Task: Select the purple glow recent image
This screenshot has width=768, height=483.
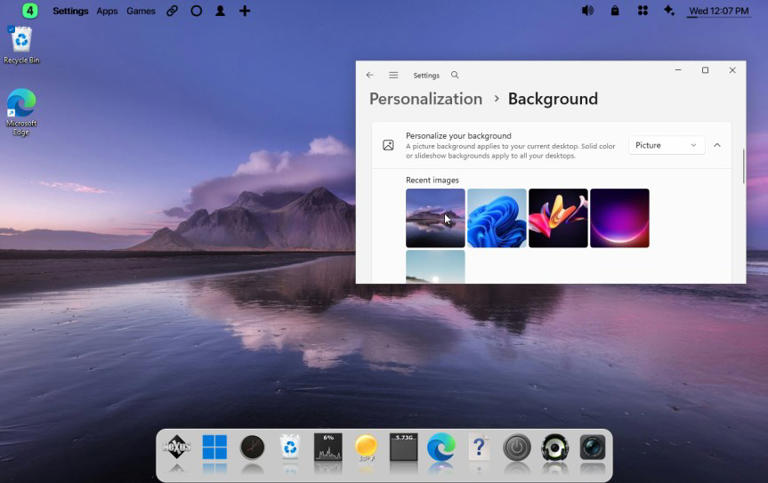Action: [x=620, y=218]
